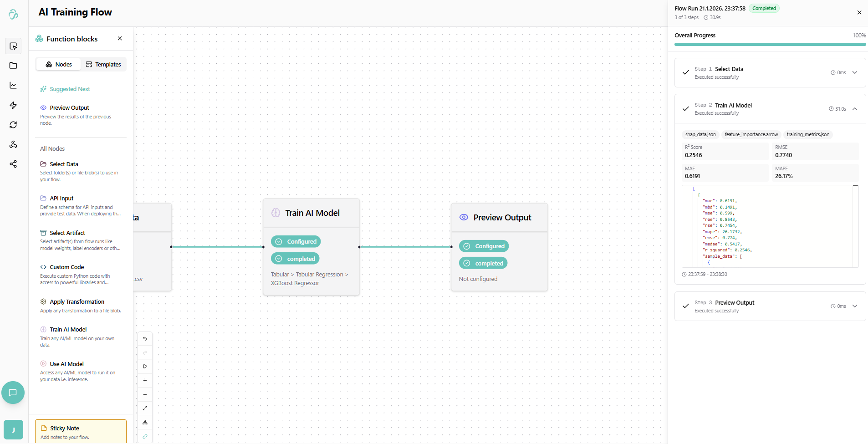Click the lightning bolt sidebar icon
The height and width of the screenshot is (444, 868).
(x=13, y=105)
